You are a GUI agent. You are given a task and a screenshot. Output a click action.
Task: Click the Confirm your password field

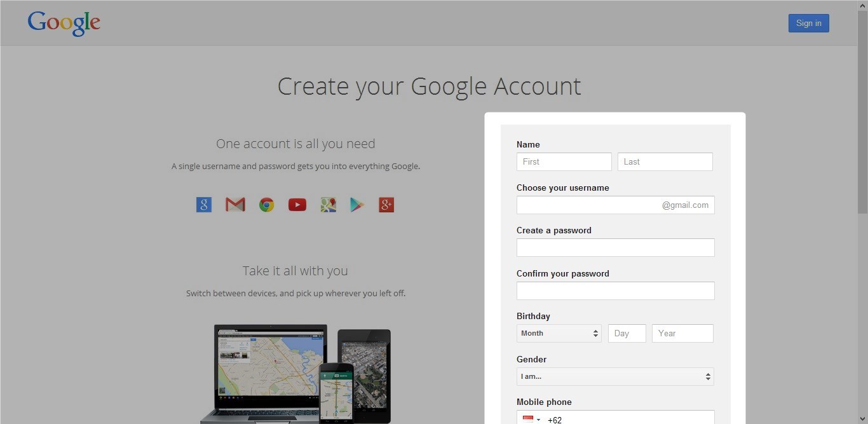tap(615, 291)
